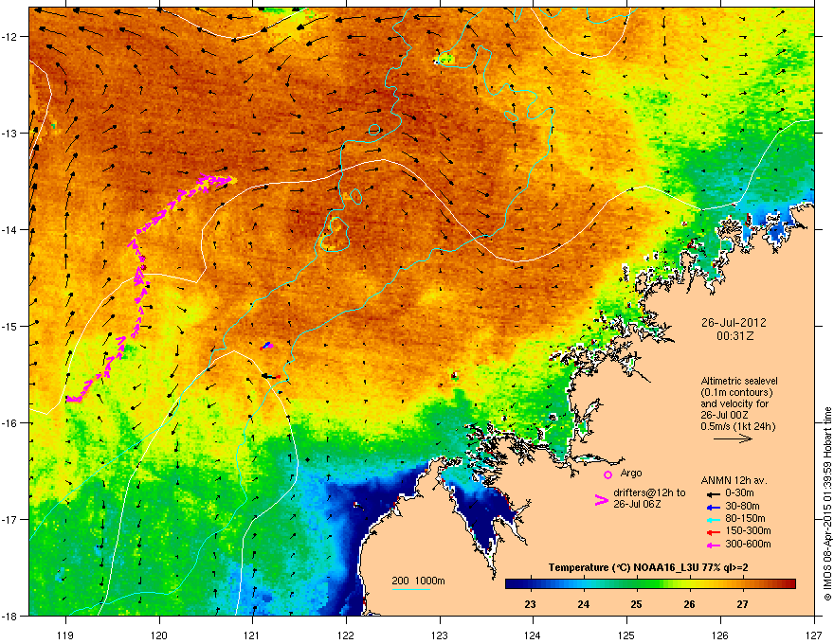
Task: Click the drifters@12h to legend label
Action: point(649,492)
